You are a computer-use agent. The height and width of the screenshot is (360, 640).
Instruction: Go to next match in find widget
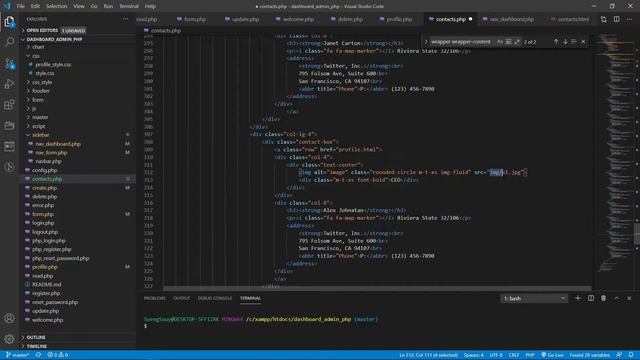pos(565,42)
